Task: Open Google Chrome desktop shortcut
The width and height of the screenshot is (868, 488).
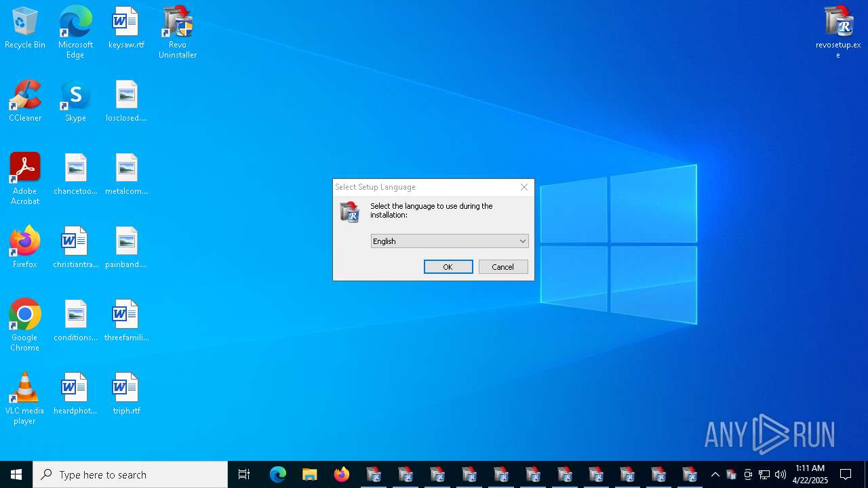Action: 25,325
